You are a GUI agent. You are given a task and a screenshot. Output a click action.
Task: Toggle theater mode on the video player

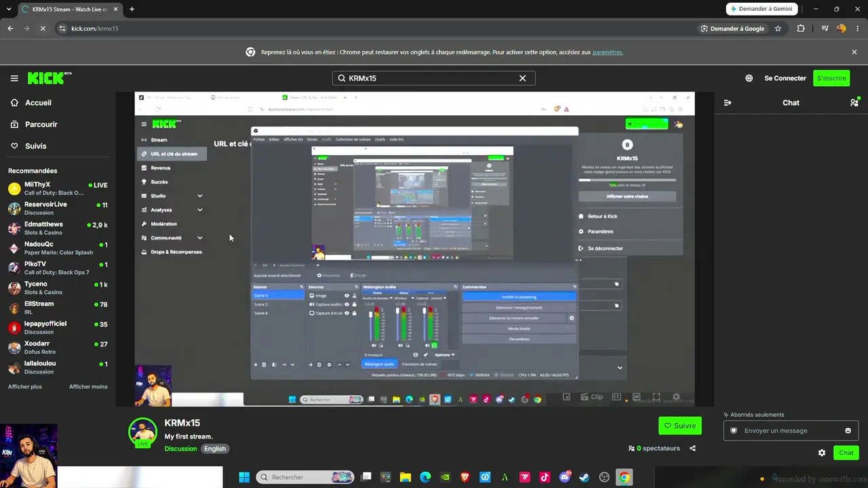pos(636,397)
